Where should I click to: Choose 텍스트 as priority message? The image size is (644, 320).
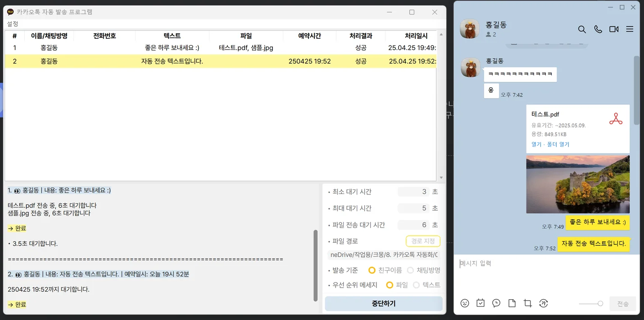coord(416,285)
